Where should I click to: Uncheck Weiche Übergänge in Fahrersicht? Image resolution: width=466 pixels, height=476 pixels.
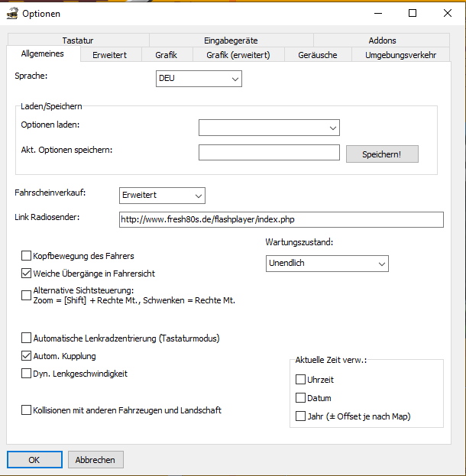click(x=27, y=273)
